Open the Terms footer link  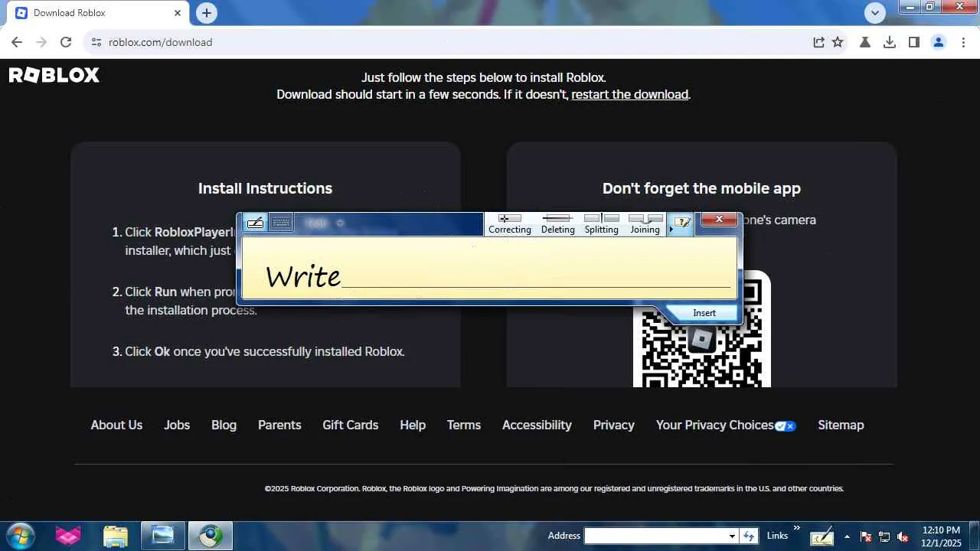click(x=464, y=425)
